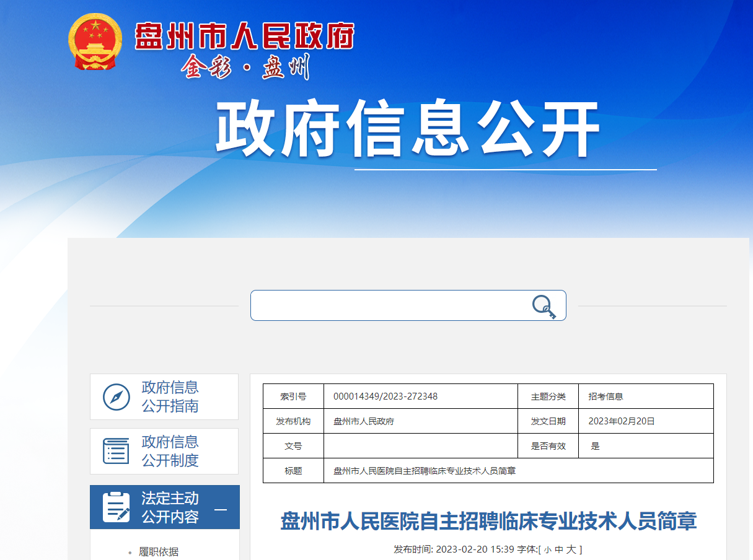Select 法定主动公开内容 menu item
Image resolution: width=753 pixels, height=560 pixels.
point(164,507)
